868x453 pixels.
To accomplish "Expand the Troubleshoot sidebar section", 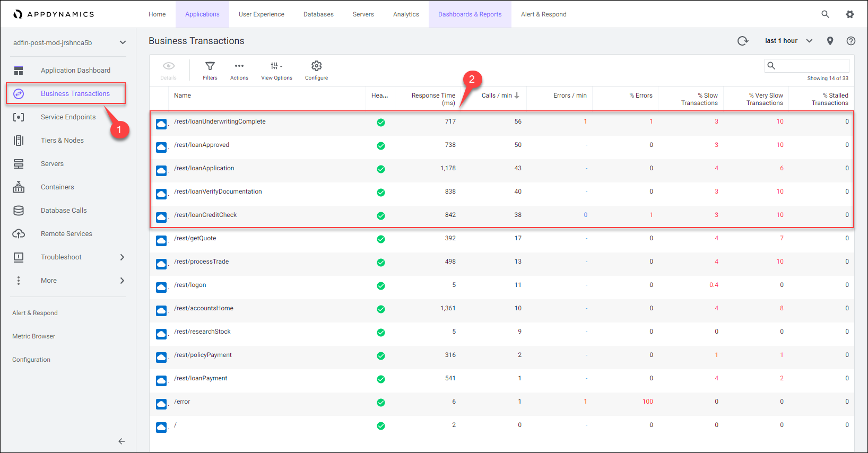I will (121, 257).
